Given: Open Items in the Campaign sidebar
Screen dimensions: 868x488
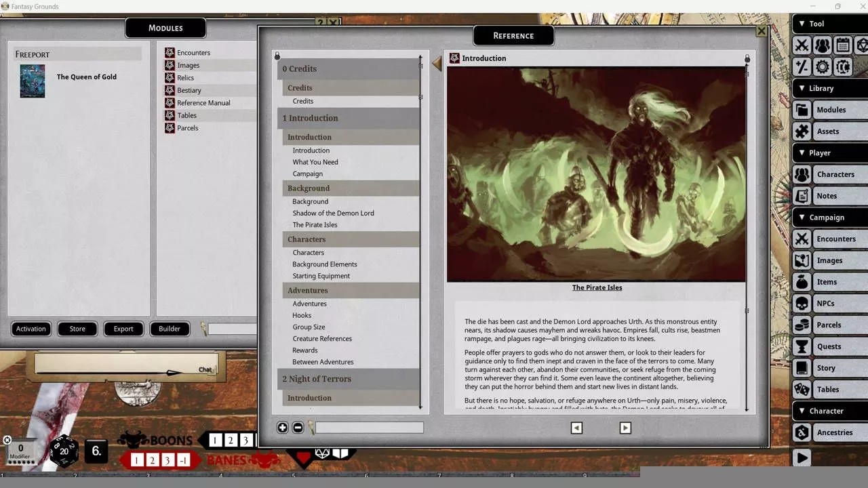Looking at the screenshot, I should click(x=830, y=282).
